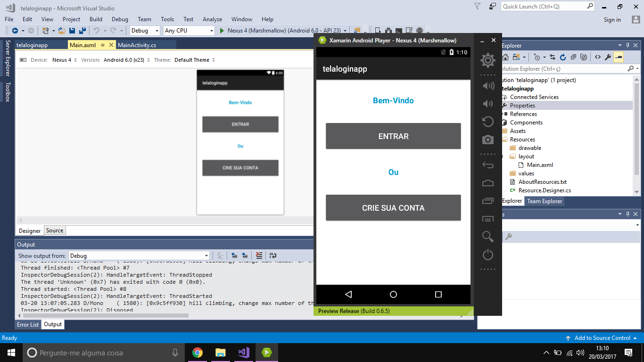Click Solution Explorer View Code icon
Image resolution: width=644 pixels, height=362 pixels.
coord(597,57)
